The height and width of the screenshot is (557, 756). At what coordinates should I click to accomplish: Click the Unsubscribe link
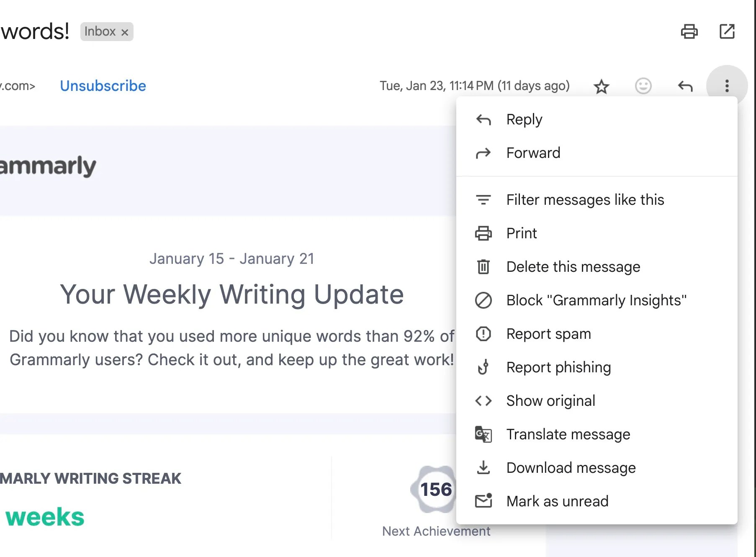point(103,86)
